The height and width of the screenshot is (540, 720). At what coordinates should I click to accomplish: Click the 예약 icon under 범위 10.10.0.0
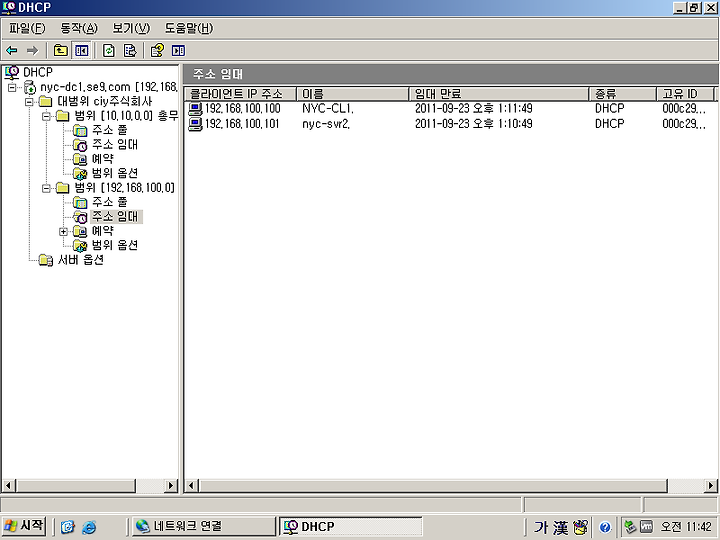[x=80, y=159]
